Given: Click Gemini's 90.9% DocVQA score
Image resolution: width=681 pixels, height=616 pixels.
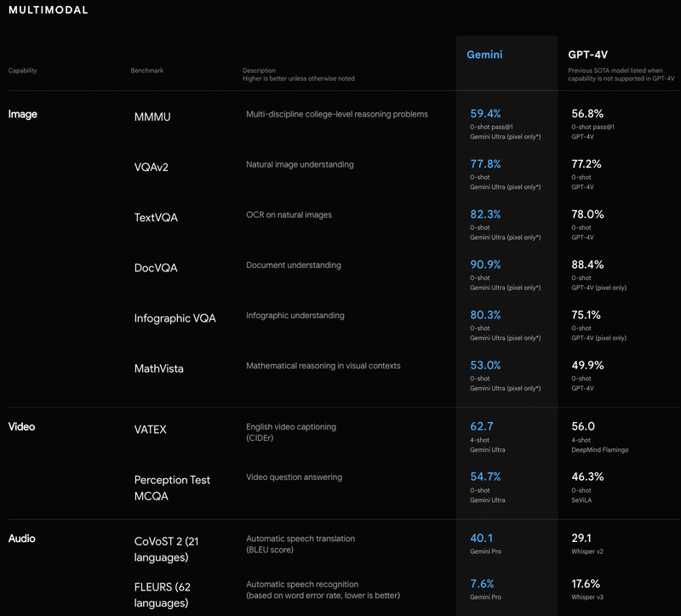Looking at the screenshot, I should click(x=485, y=265).
